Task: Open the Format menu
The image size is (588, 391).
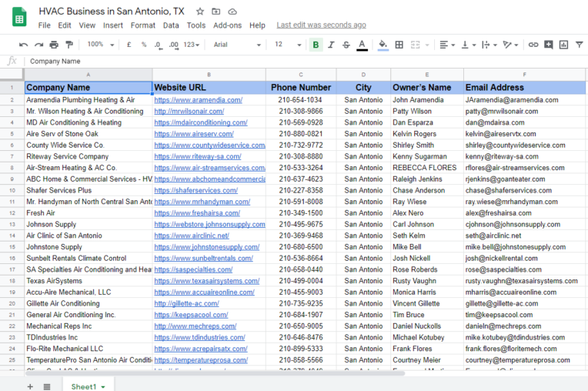Action: point(143,25)
